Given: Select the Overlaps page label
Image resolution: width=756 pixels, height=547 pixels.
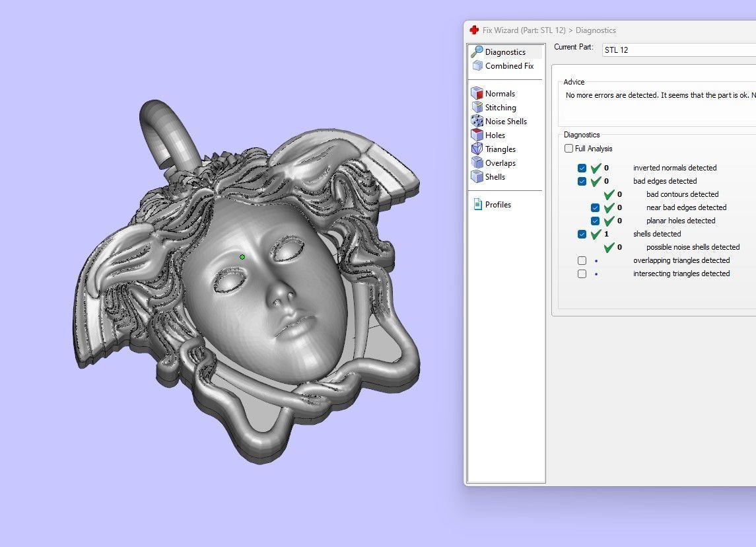Looking at the screenshot, I should coord(500,163).
